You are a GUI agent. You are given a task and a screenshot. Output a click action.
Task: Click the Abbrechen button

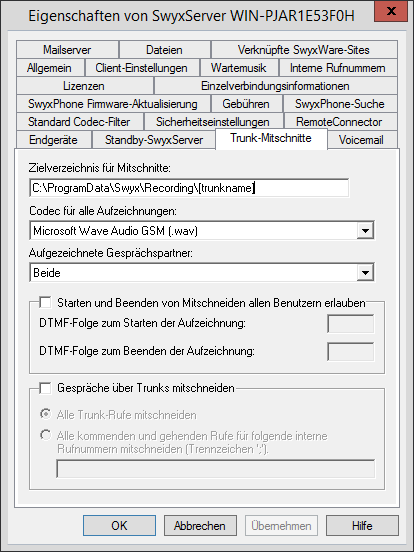[200, 526]
